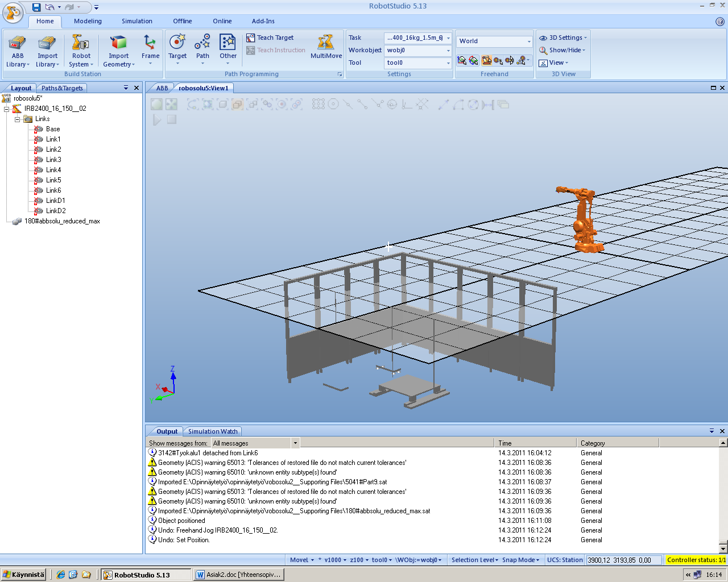The width and height of the screenshot is (728, 582).
Task: Click the first Freehand move icon
Action: pos(462,60)
